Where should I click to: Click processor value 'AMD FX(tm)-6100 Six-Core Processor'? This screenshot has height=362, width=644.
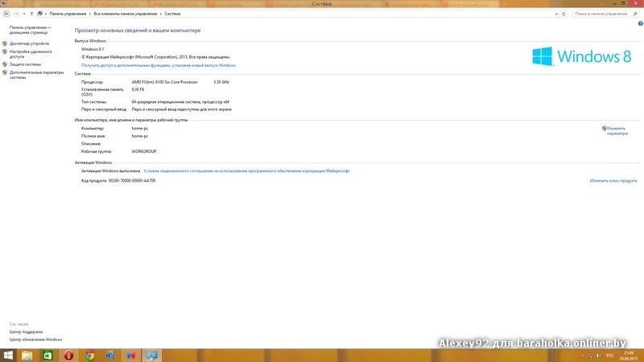pyautogui.click(x=165, y=82)
